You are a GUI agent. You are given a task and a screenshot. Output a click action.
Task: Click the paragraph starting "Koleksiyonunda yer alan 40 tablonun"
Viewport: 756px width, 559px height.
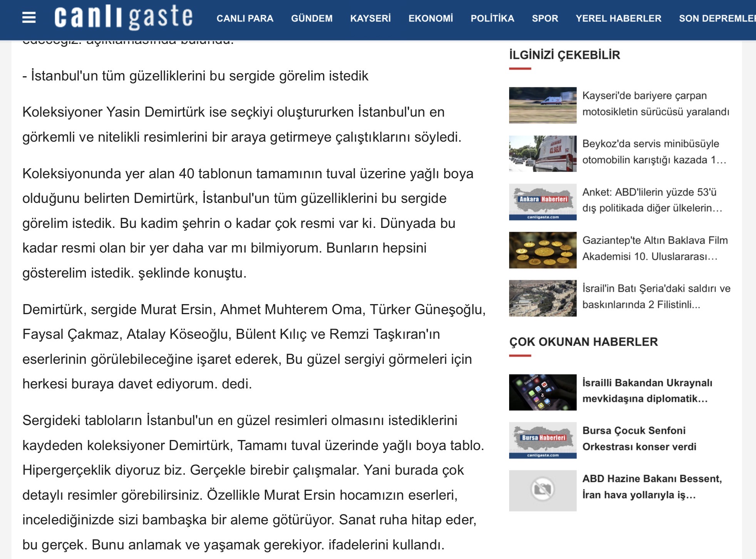click(x=248, y=223)
